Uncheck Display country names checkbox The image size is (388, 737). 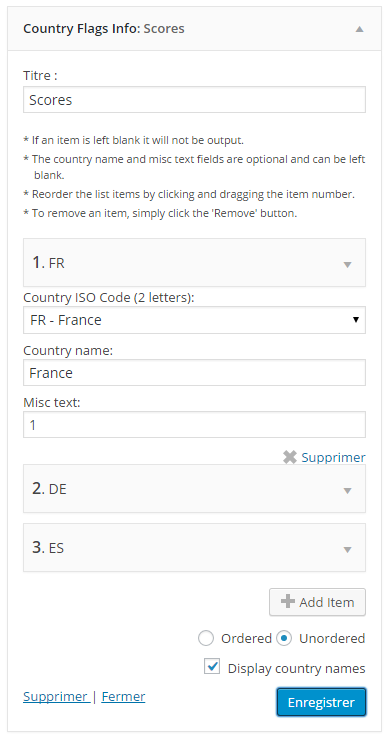click(212, 666)
